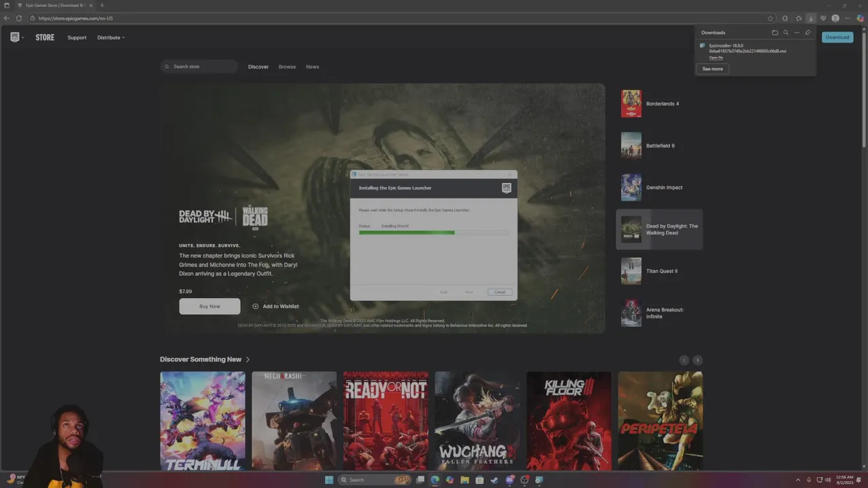
Task: Click Buy Now for Dead by Daylight
Action: pyautogui.click(x=210, y=306)
